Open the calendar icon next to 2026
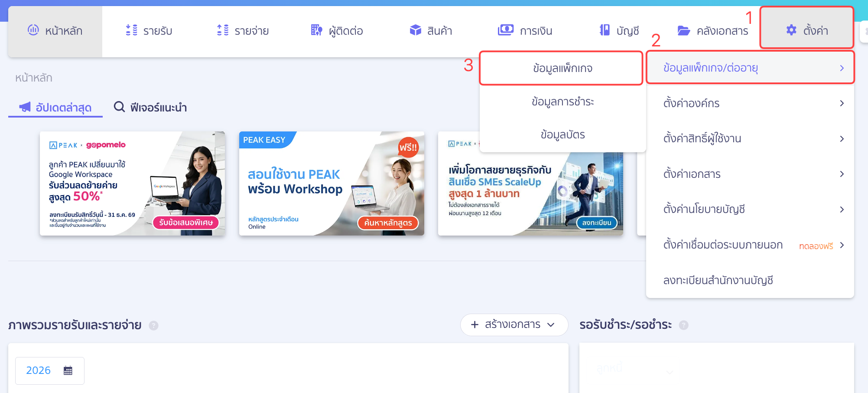 point(68,370)
